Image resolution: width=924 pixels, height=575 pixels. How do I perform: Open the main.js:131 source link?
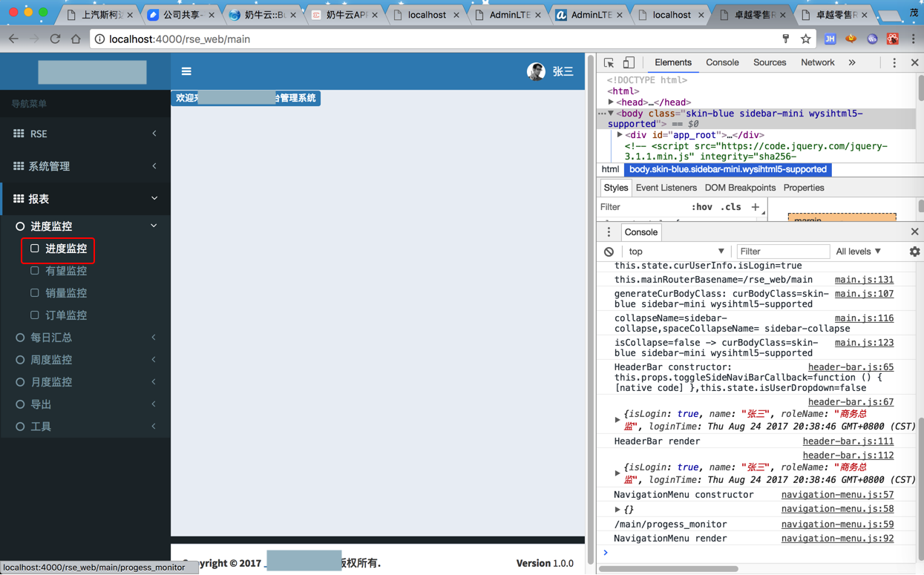point(864,280)
